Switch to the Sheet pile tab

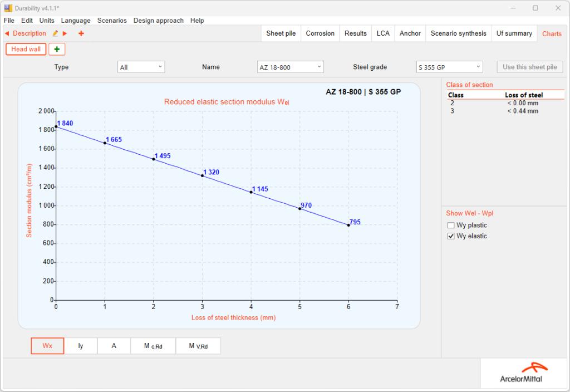(x=281, y=33)
